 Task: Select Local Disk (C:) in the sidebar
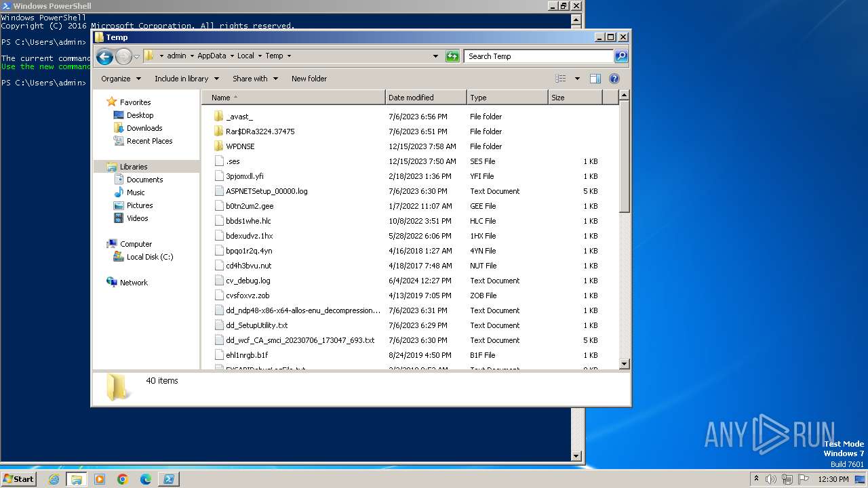pos(150,257)
